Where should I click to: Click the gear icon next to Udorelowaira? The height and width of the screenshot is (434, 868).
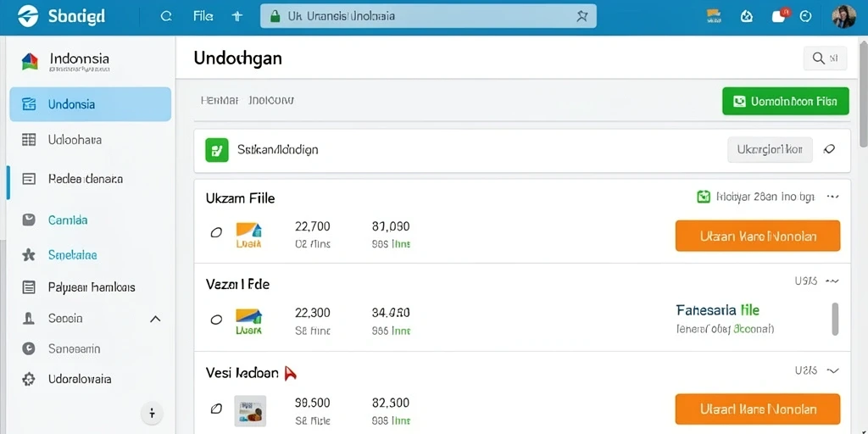click(x=28, y=379)
